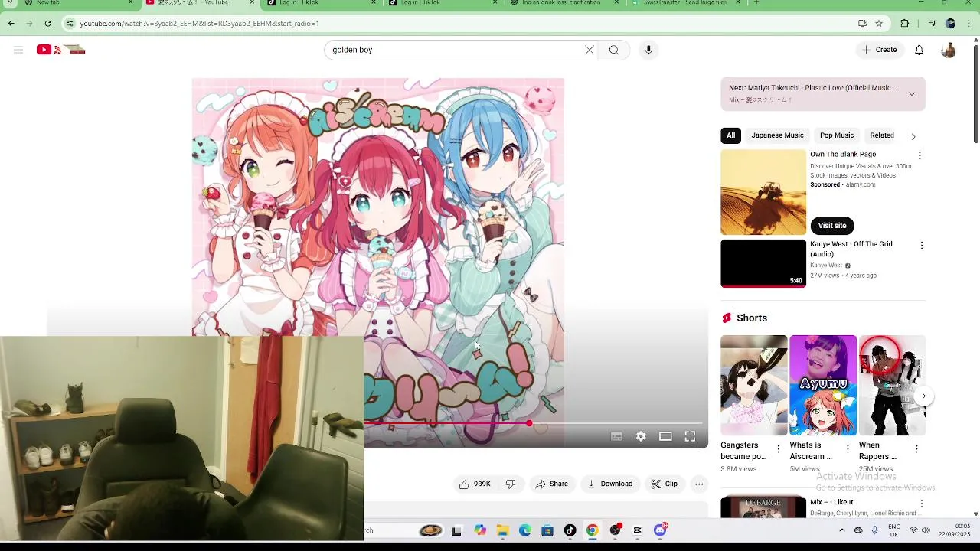The height and width of the screenshot is (551, 980).
Task: Open Microsoft Edge from the taskbar
Action: point(525,530)
